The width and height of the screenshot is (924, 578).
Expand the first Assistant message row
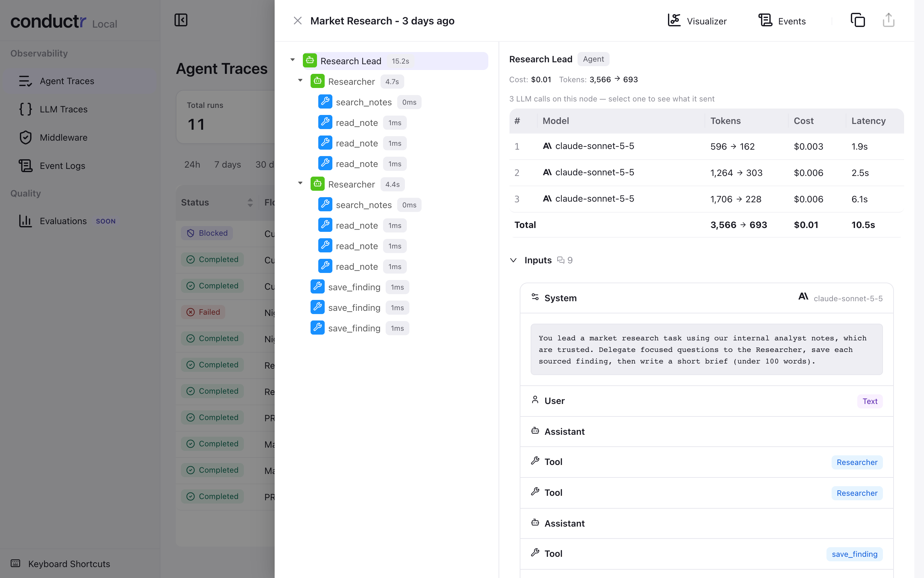[706, 432]
